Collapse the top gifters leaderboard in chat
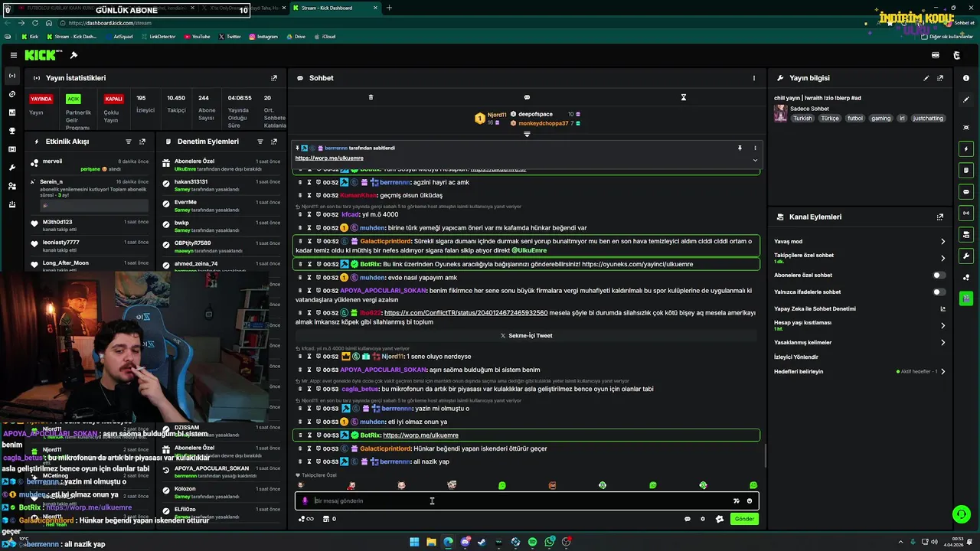This screenshot has height=551, width=980. click(x=527, y=134)
